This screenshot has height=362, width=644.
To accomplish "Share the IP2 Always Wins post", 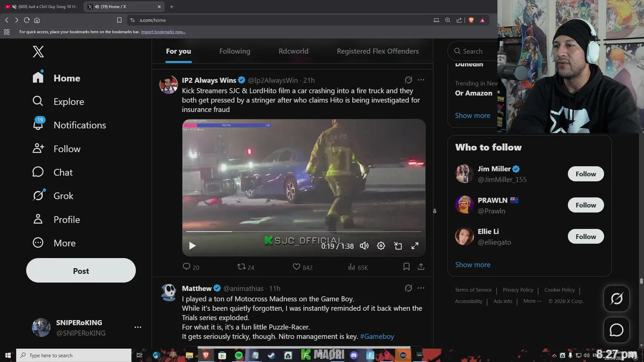I will pyautogui.click(x=421, y=267).
